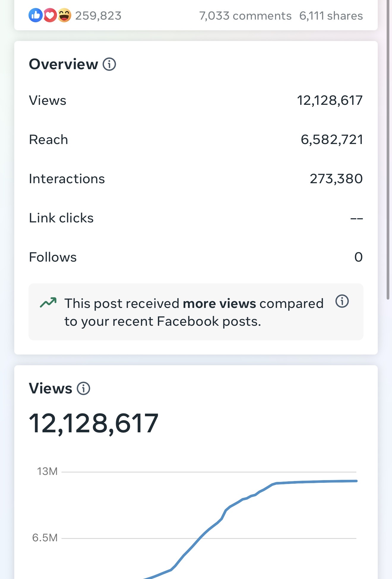Viewport: 392px width, 579px height.
Task: Tap the green trending-up arrow icon
Action: click(x=48, y=303)
